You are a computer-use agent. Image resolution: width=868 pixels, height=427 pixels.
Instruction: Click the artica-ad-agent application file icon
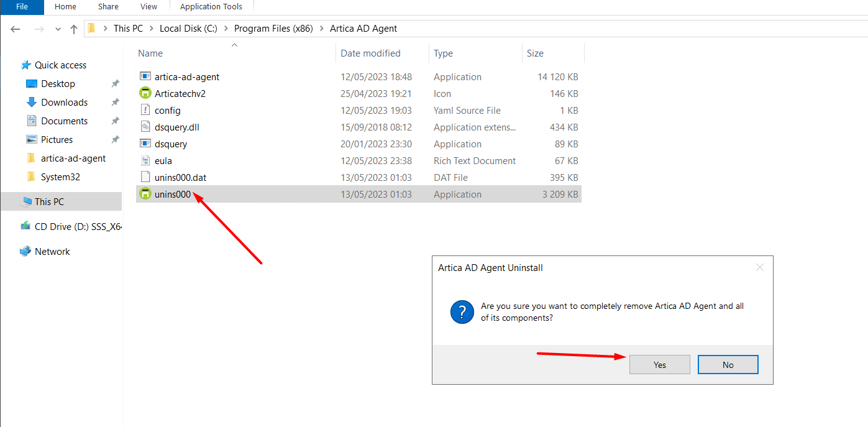tap(145, 77)
